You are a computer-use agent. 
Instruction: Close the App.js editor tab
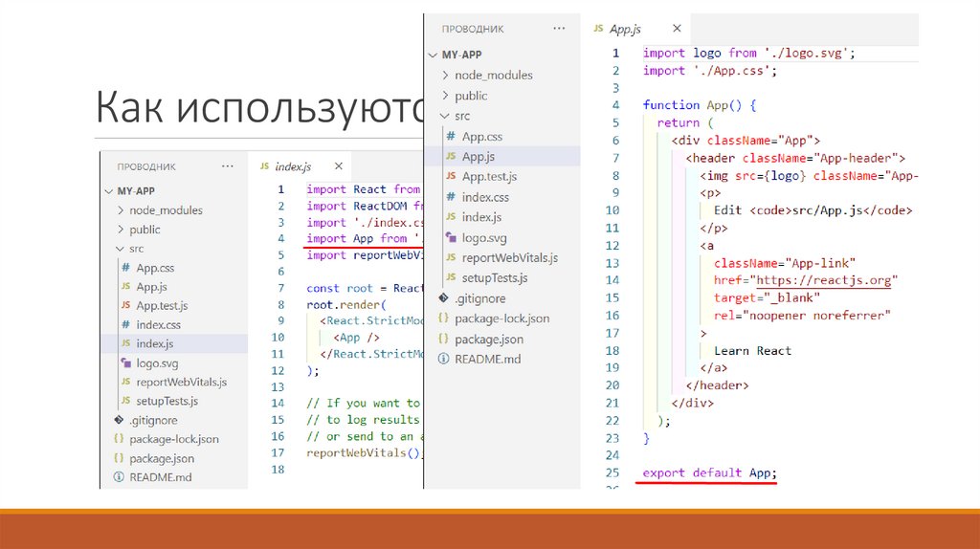click(x=678, y=29)
